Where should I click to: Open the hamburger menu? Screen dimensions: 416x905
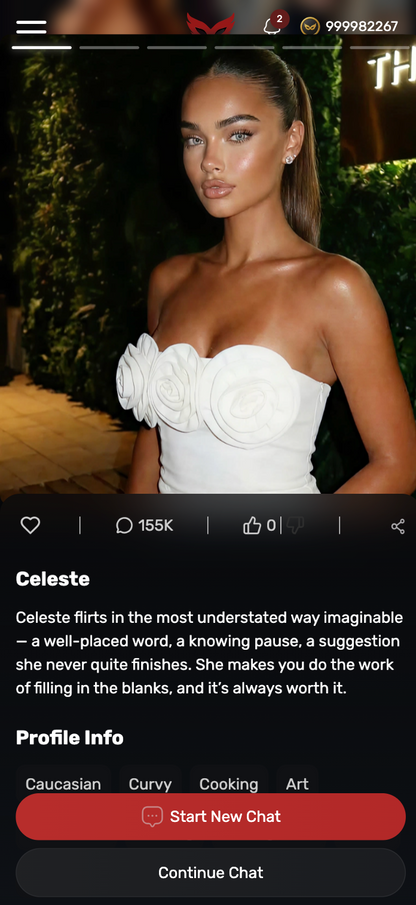coord(31,27)
